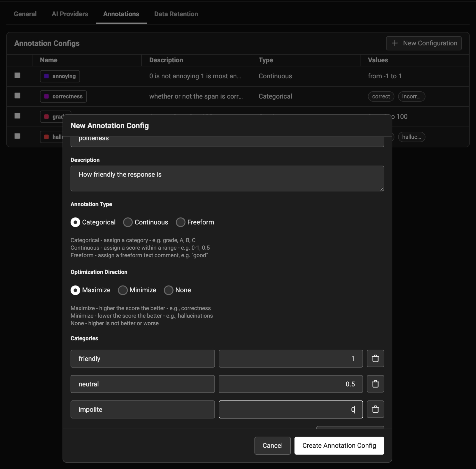Image resolution: width=476 pixels, height=469 pixels.
Task: Check the annoying row checkbox
Action: pos(17,76)
